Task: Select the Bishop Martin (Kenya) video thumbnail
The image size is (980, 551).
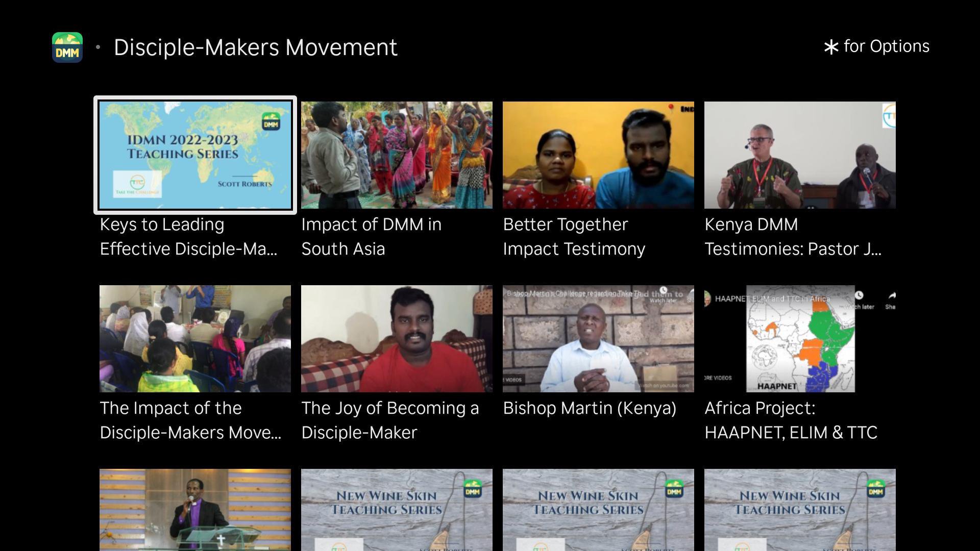Action: pos(598,339)
